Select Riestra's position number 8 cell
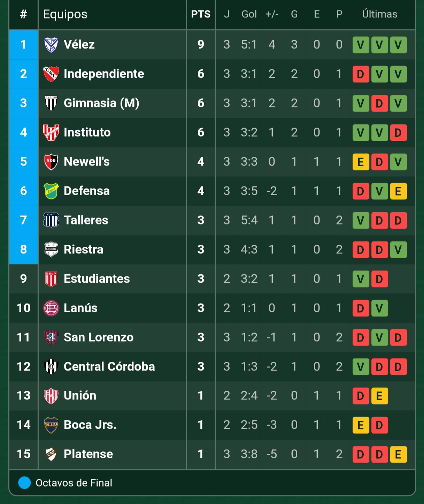 click(23, 250)
